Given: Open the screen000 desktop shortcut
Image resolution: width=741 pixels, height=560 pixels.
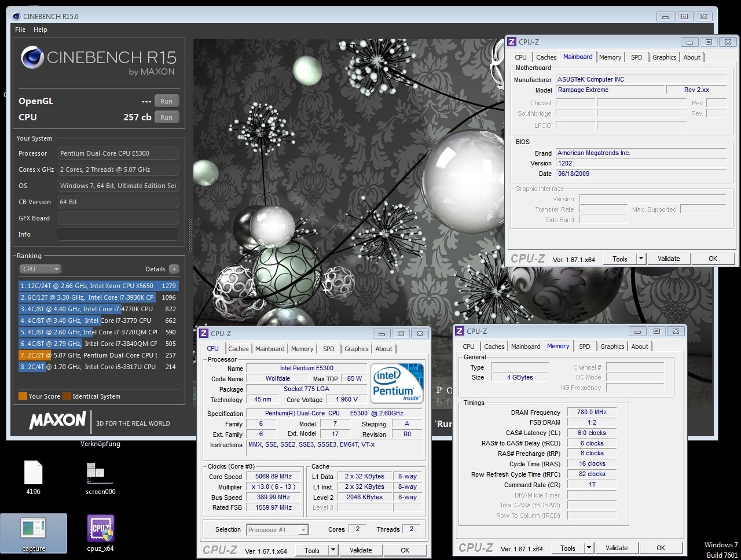Looking at the screenshot, I should point(100,478).
